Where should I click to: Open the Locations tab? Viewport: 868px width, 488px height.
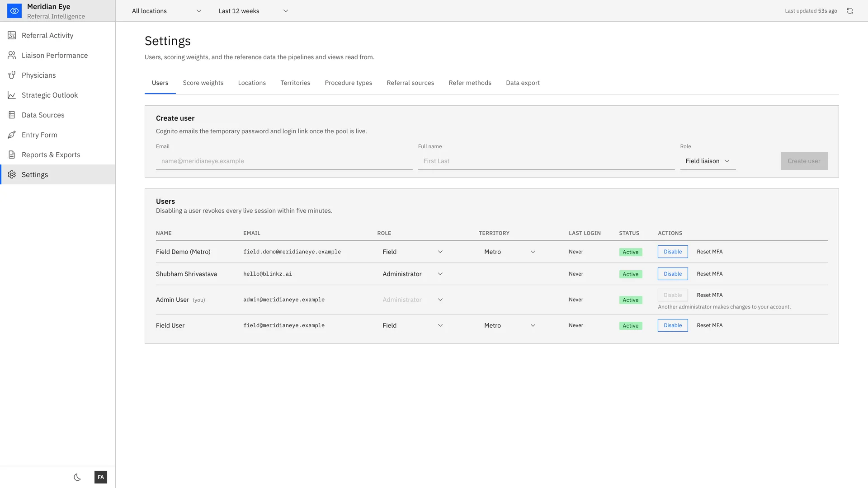(x=252, y=83)
